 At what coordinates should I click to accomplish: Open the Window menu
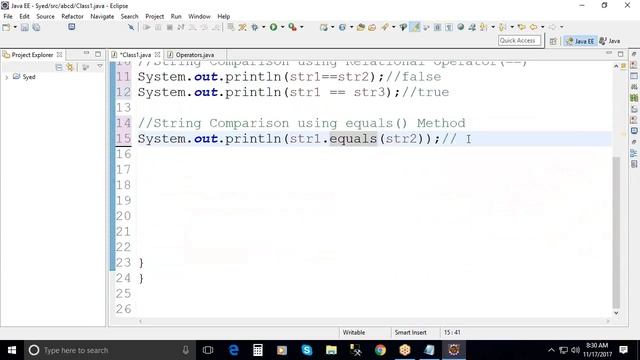(x=199, y=16)
